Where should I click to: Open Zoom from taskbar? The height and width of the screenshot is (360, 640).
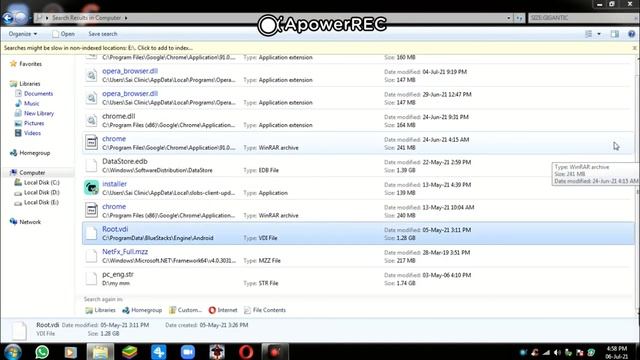[x=188, y=352]
